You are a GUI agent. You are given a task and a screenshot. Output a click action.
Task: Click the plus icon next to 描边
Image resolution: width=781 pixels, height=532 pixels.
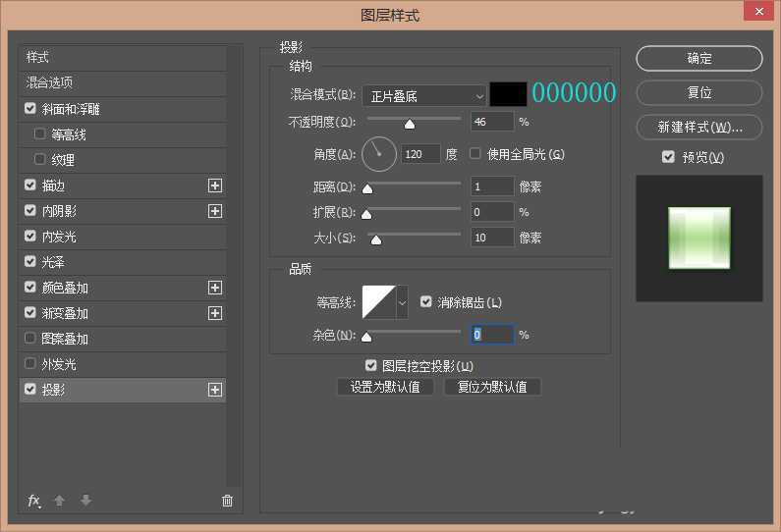(x=215, y=186)
